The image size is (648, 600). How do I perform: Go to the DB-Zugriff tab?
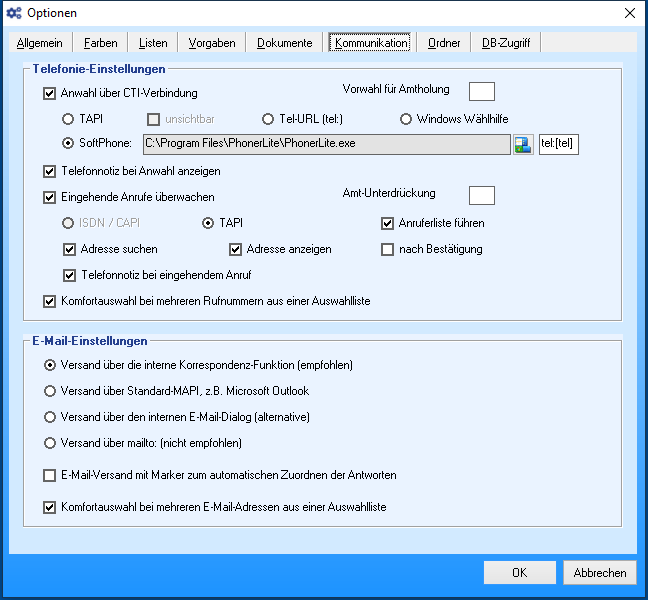point(506,43)
